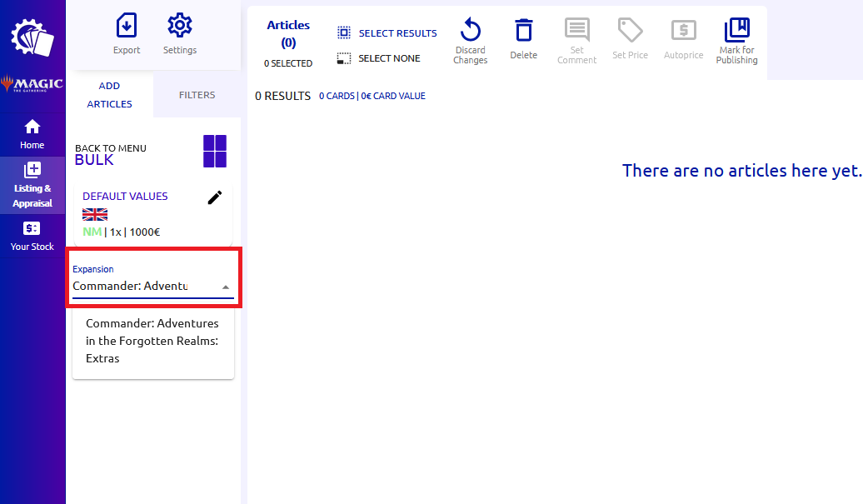
Task: Switch to the Filters tab
Action: [197, 95]
